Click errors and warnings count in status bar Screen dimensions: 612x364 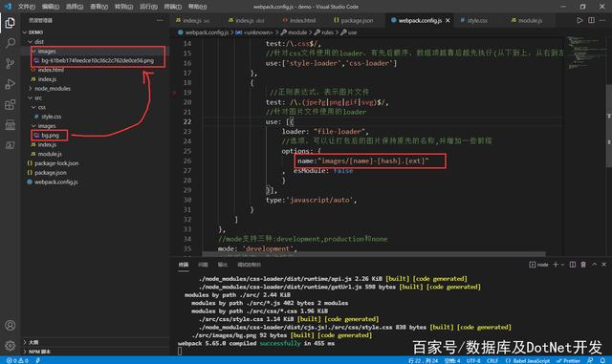(x=18, y=360)
